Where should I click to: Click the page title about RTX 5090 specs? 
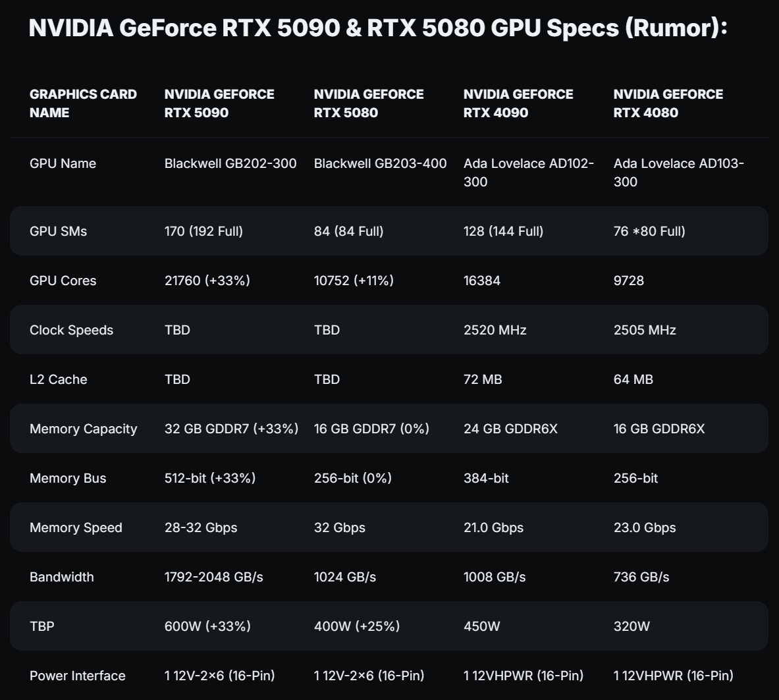click(x=377, y=28)
